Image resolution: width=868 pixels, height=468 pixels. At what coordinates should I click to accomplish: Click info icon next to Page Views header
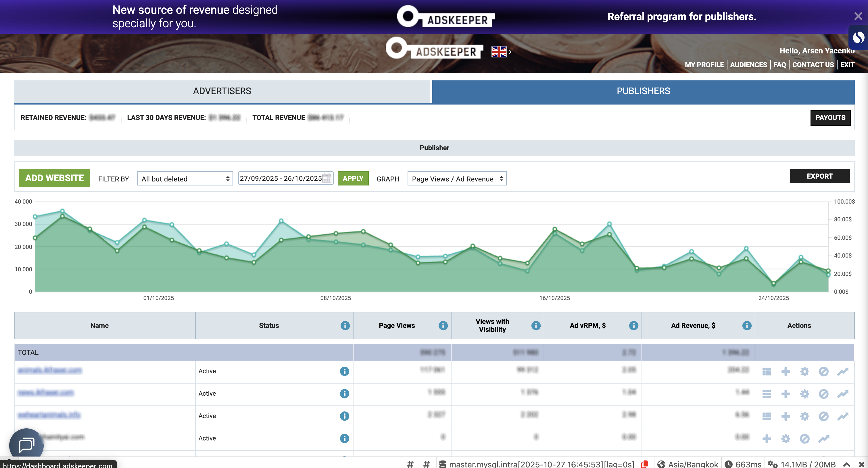[x=443, y=325]
